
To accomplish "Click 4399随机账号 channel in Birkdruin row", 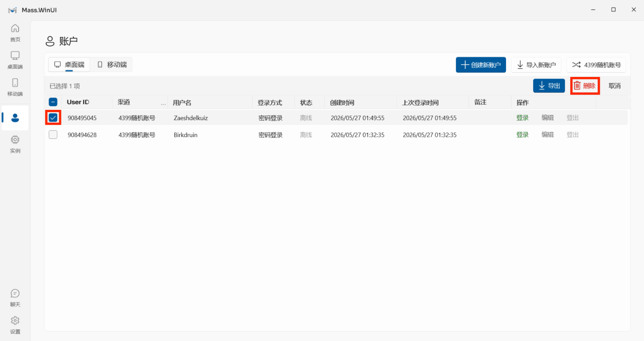I will [137, 135].
